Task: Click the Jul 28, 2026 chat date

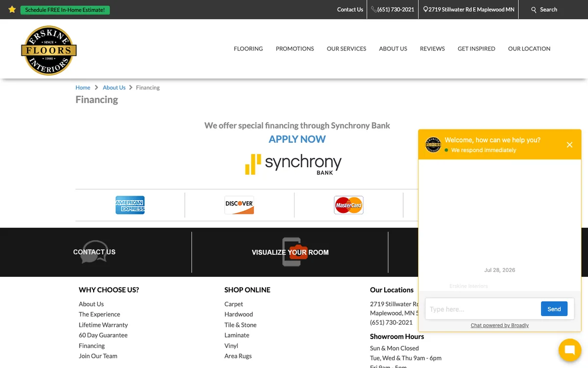Action: coord(500,270)
